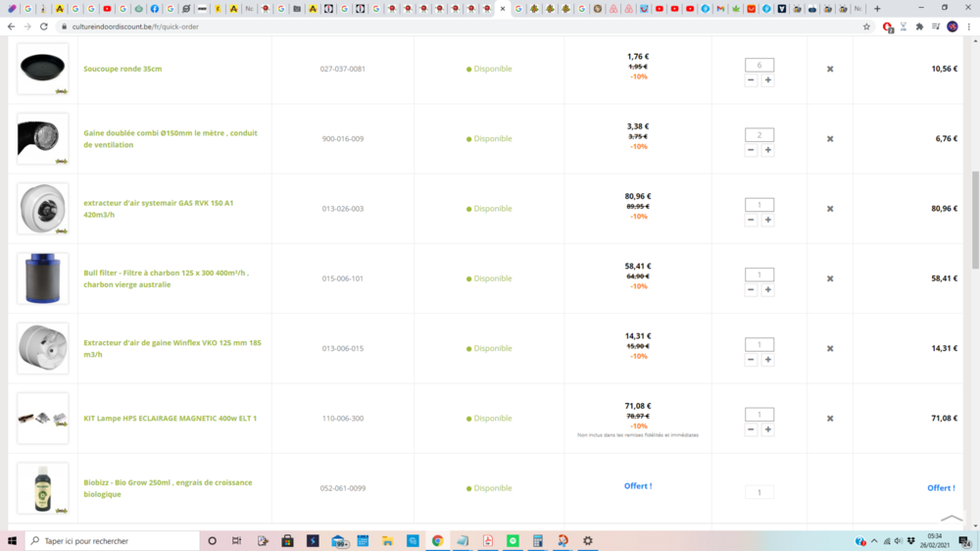Click the systemair extractor thumbnail
Screen dimensions: 980x551
click(x=42, y=209)
